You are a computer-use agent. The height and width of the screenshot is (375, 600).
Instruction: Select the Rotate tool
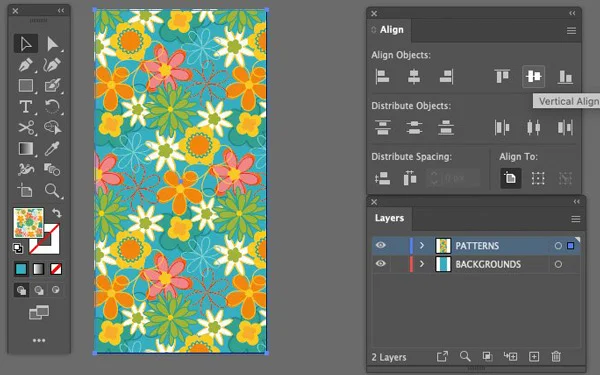pyautogui.click(x=52, y=106)
